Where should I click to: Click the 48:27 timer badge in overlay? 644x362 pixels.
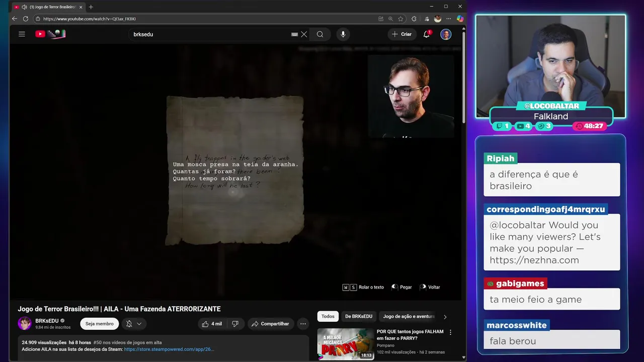pos(589,126)
